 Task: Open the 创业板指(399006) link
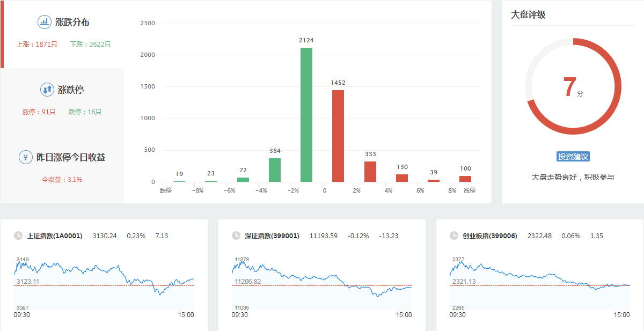tap(490, 236)
